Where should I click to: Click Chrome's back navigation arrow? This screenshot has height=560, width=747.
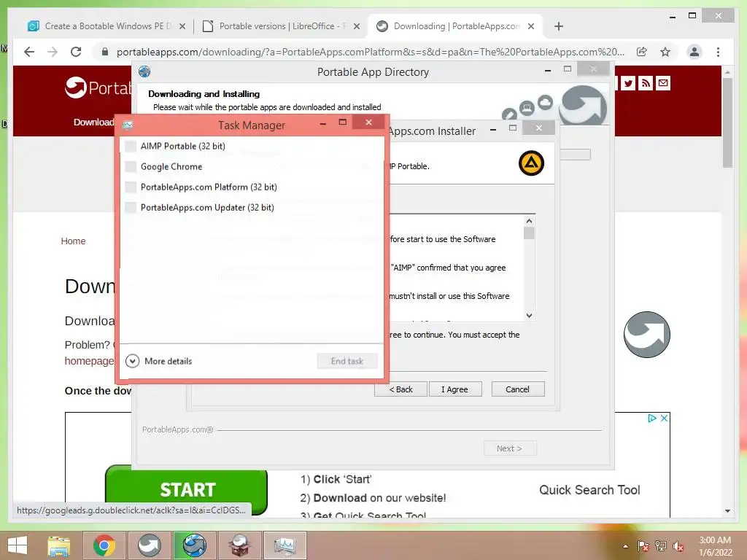[x=29, y=52]
